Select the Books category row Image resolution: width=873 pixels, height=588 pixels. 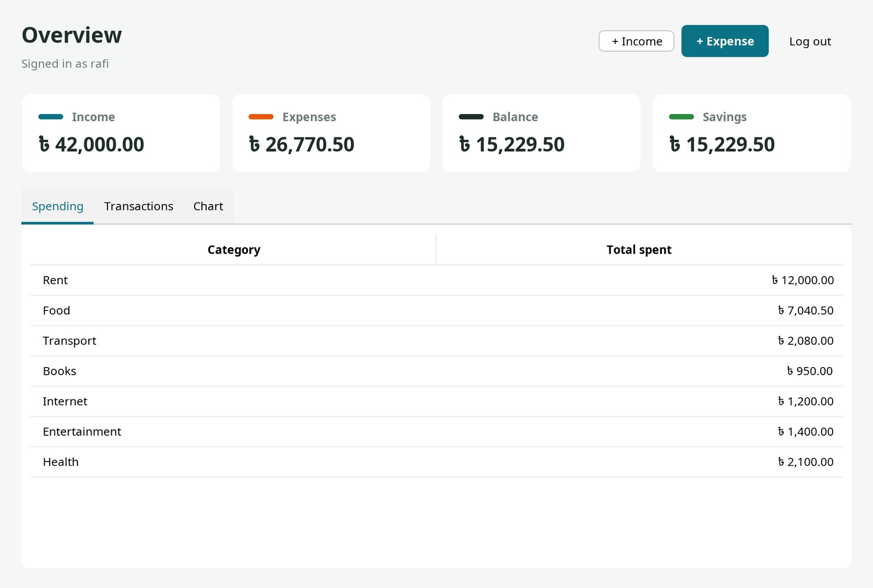[436, 371]
